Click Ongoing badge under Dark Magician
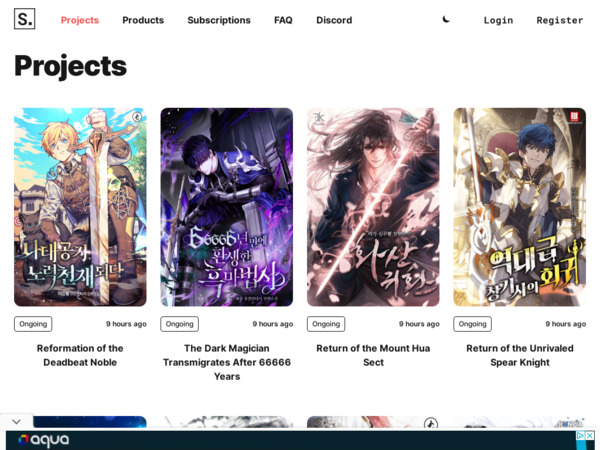600x450 pixels. [179, 324]
